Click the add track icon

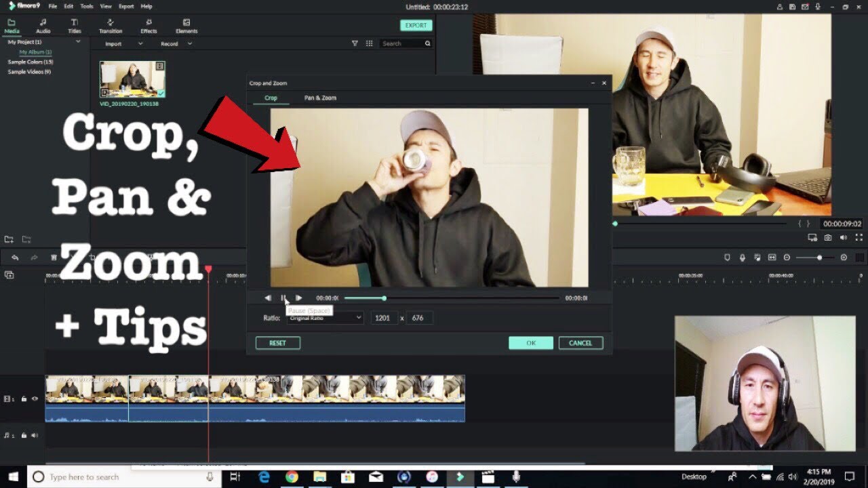click(9, 275)
